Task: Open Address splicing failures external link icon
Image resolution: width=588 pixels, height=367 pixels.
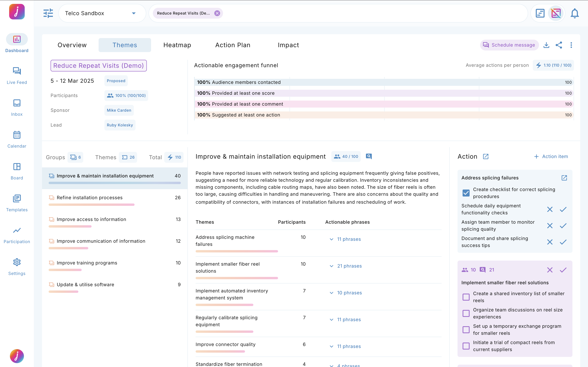Action: coord(564,178)
